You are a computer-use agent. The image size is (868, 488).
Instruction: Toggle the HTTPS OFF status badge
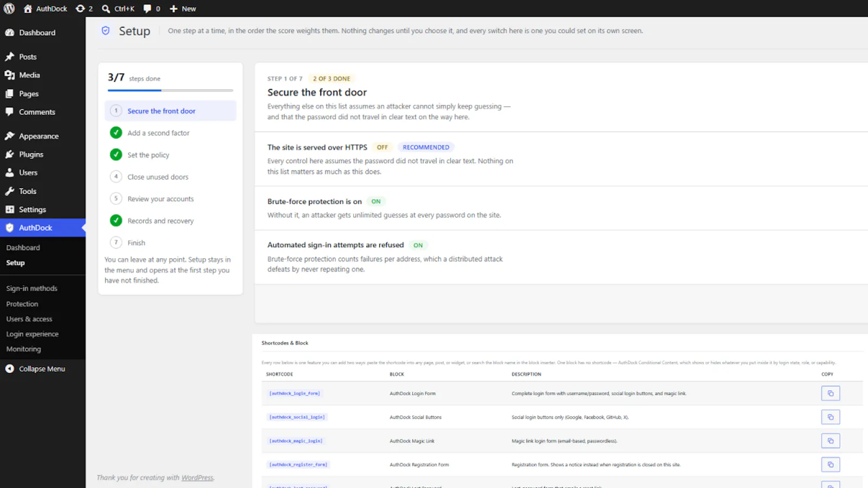tap(382, 147)
